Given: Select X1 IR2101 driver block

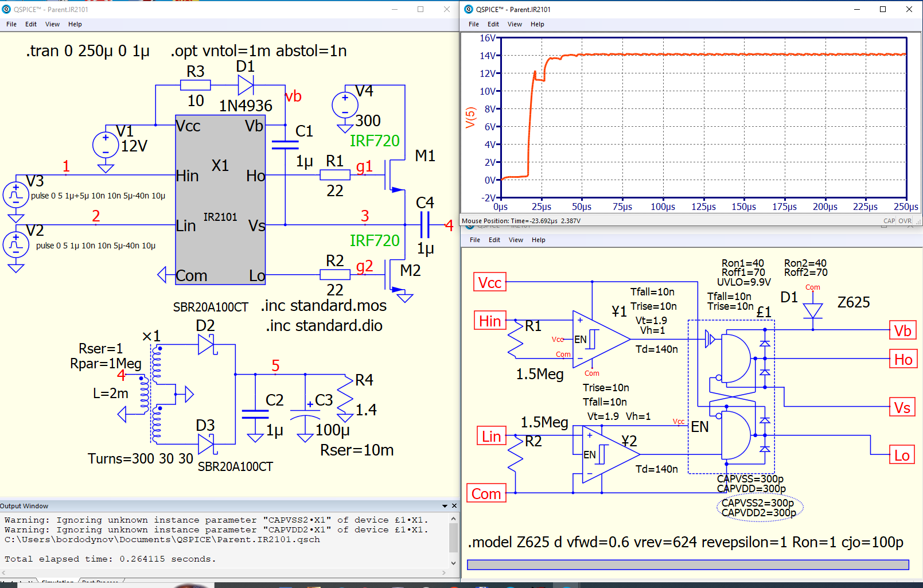Looking at the screenshot, I should pos(220,200).
